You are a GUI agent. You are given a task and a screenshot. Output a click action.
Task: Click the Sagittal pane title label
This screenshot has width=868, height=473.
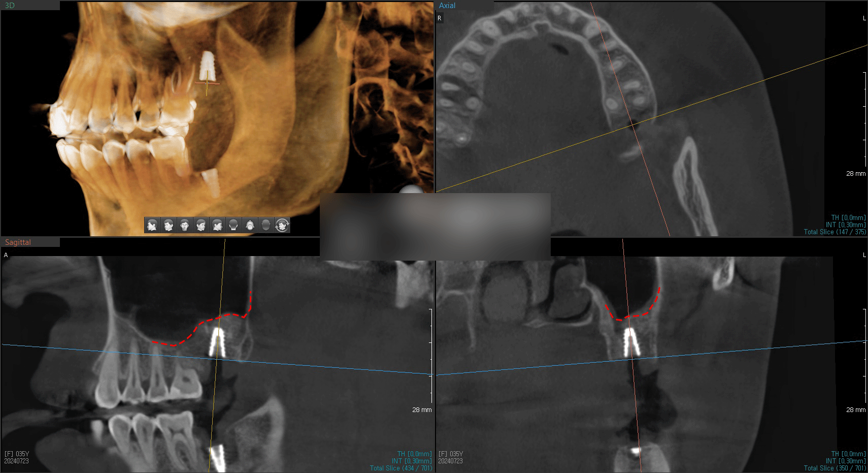(x=18, y=242)
